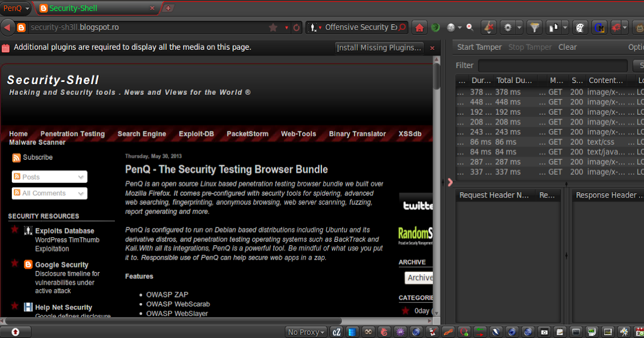Go back with the red back arrow
644x338 pixels.
(8, 27)
